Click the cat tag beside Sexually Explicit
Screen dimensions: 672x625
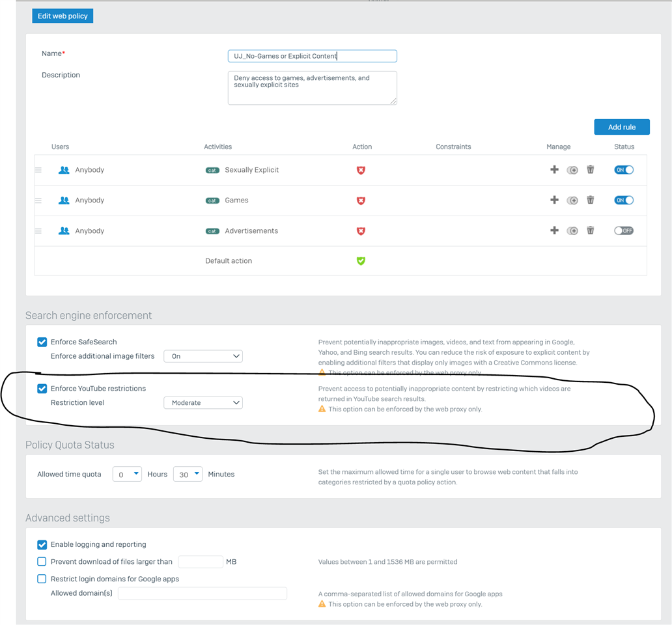click(212, 171)
